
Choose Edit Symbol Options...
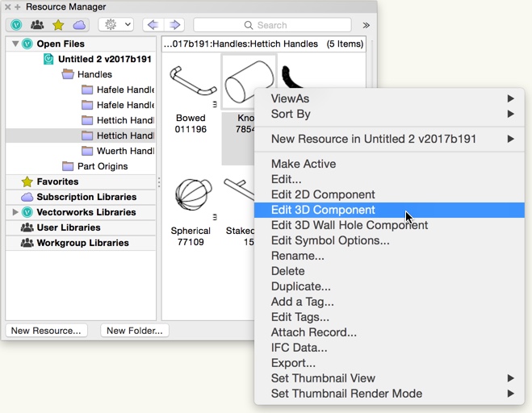(x=389, y=240)
